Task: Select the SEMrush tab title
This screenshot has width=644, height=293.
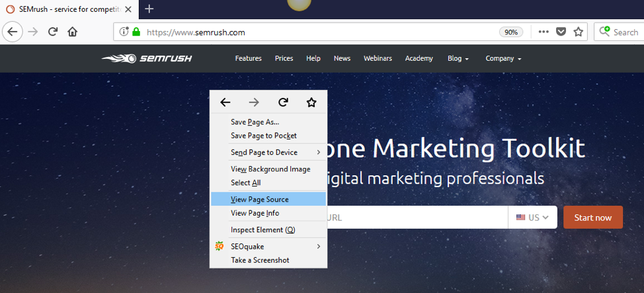Action: [x=70, y=9]
